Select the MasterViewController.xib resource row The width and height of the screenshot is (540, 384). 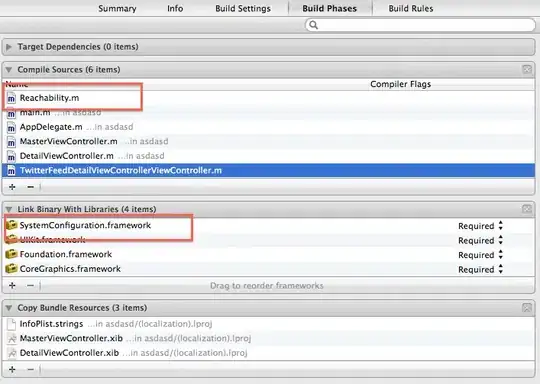pos(269,338)
